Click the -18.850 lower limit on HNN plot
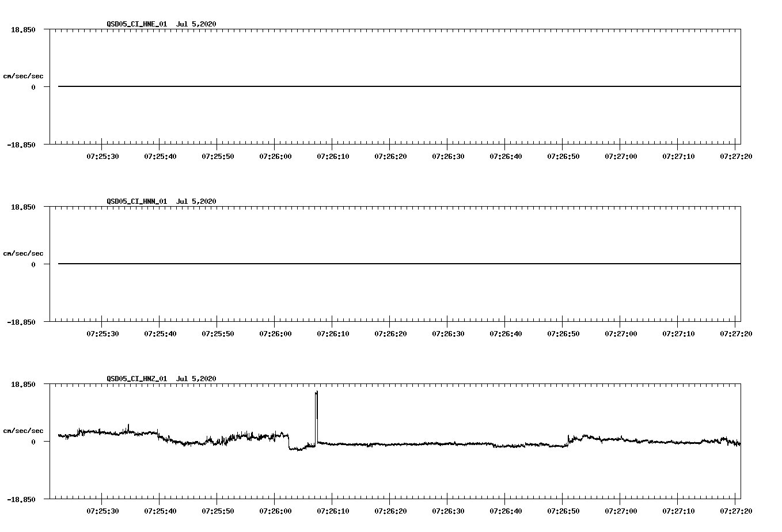Image resolution: width=782 pixels, height=532 pixels. (x=21, y=322)
